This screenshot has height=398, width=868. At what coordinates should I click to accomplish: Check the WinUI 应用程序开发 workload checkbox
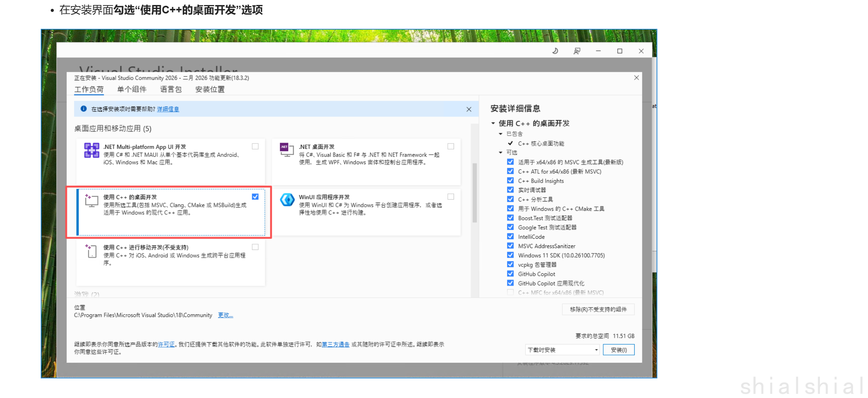pos(451,197)
